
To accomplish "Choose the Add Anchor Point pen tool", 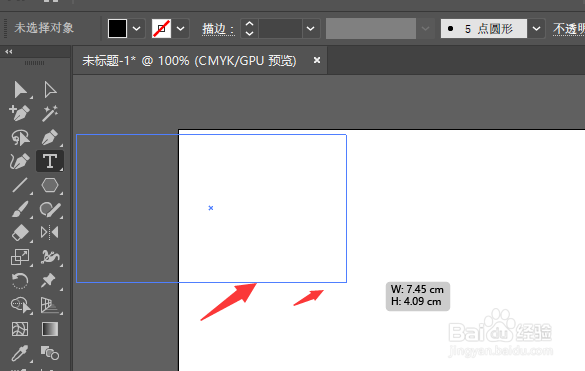I will 19,113.
